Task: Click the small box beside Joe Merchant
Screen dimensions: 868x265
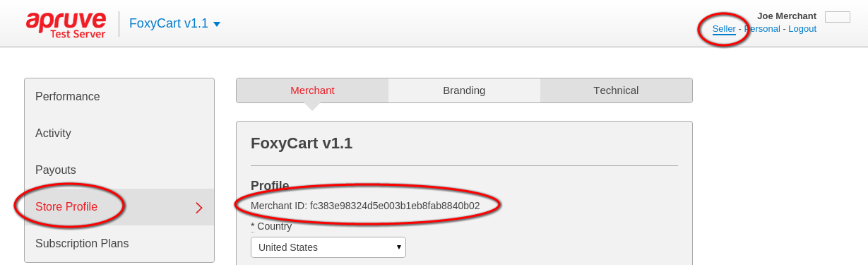Action: click(x=838, y=17)
